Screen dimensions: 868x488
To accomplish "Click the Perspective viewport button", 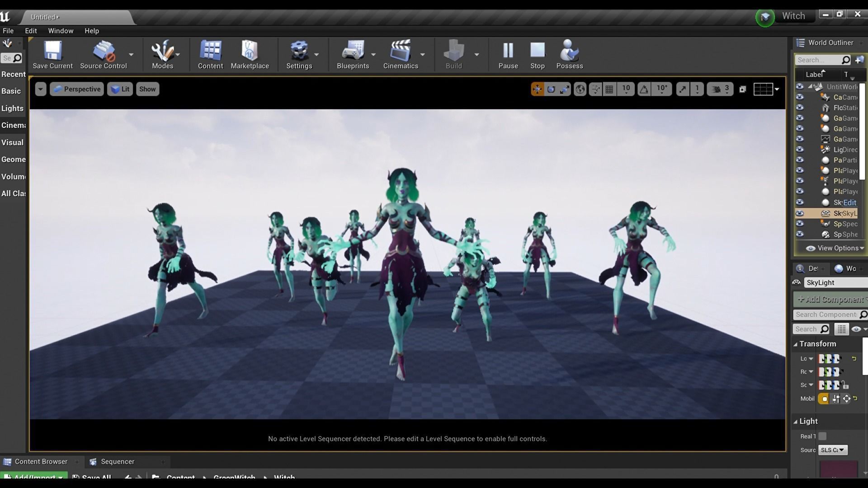I will click(77, 89).
